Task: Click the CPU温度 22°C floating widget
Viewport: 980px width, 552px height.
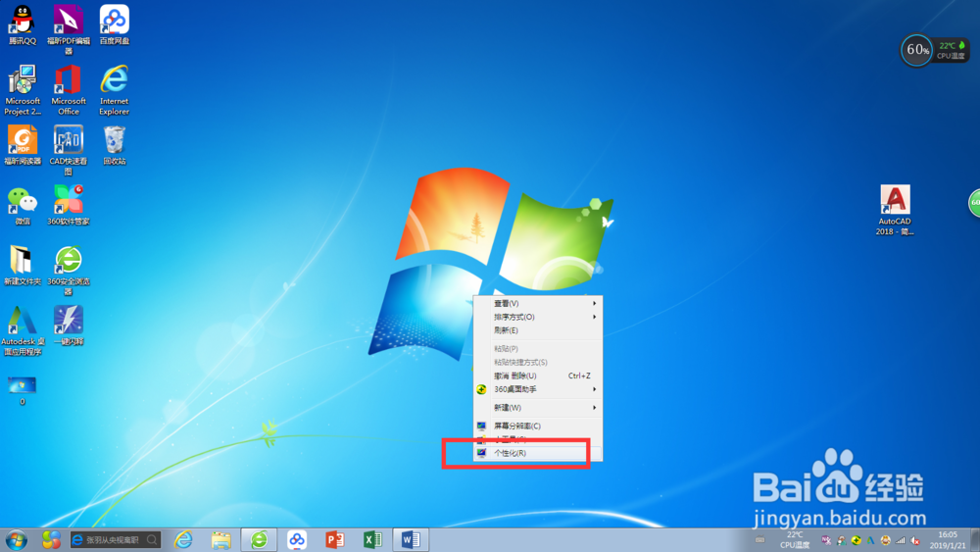Action: tap(952, 50)
